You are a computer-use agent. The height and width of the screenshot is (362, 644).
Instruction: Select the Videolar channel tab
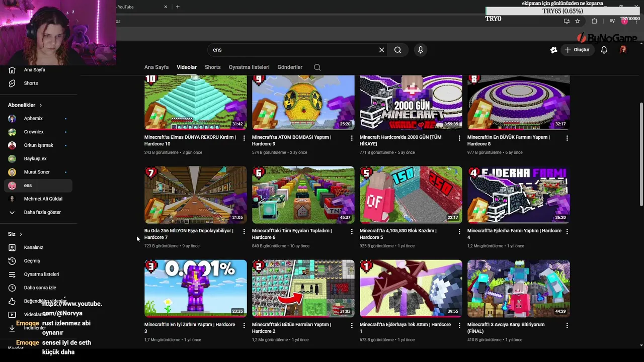187,67
